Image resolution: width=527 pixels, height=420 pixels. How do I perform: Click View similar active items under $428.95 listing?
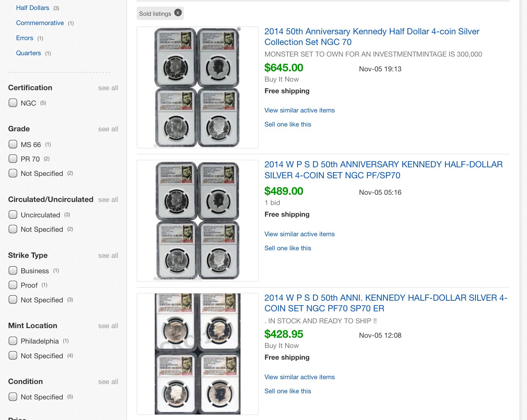click(299, 377)
